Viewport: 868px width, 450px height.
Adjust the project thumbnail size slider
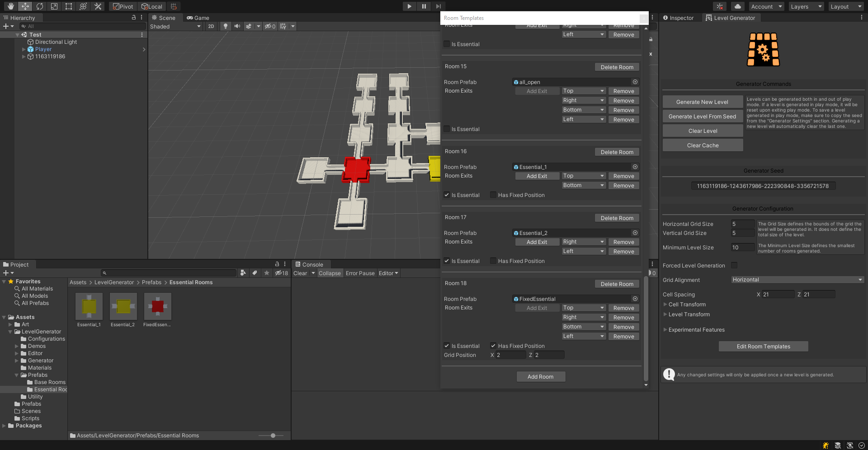(273, 436)
